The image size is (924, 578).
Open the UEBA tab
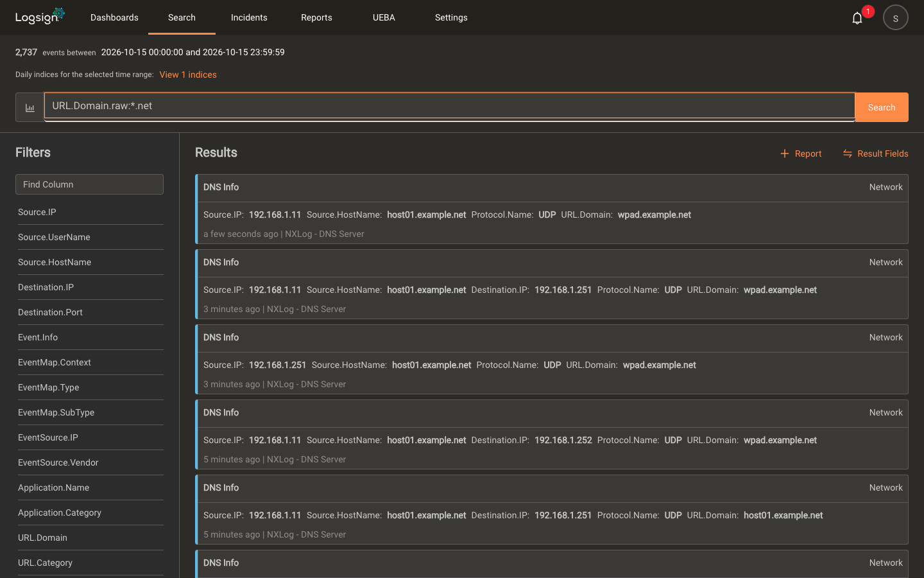coord(384,17)
